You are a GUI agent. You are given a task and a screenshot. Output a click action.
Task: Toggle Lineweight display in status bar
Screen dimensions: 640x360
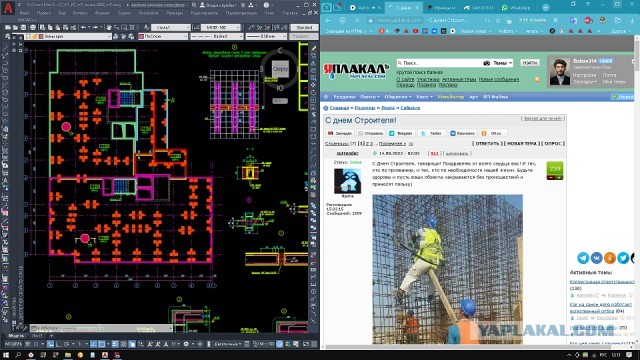click(115, 344)
